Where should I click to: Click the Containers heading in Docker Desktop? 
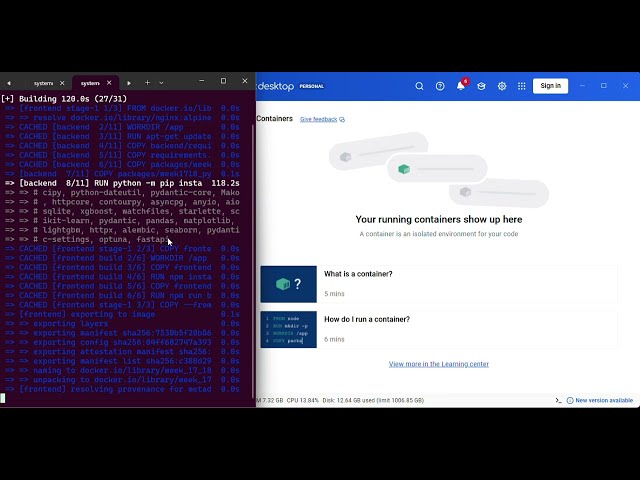[x=274, y=118]
